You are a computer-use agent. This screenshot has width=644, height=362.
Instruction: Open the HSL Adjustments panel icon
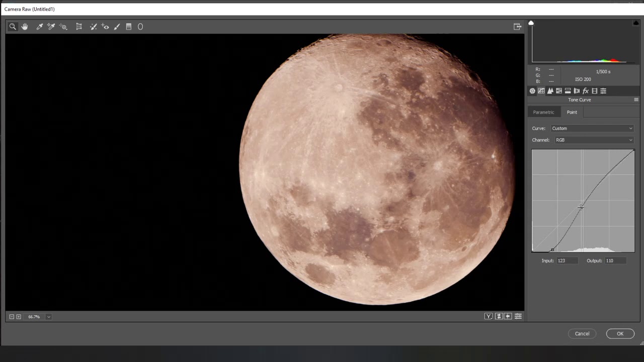pos(559,91)
